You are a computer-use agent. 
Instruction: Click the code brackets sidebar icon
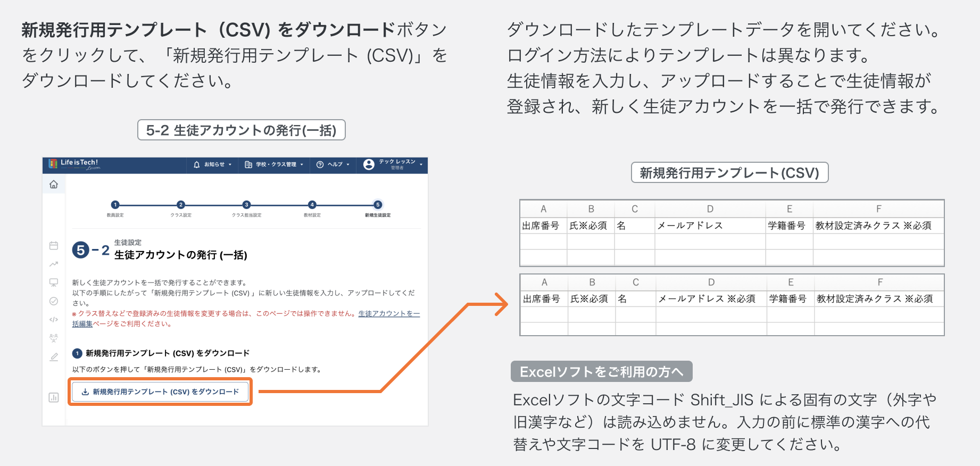(54, 320)
